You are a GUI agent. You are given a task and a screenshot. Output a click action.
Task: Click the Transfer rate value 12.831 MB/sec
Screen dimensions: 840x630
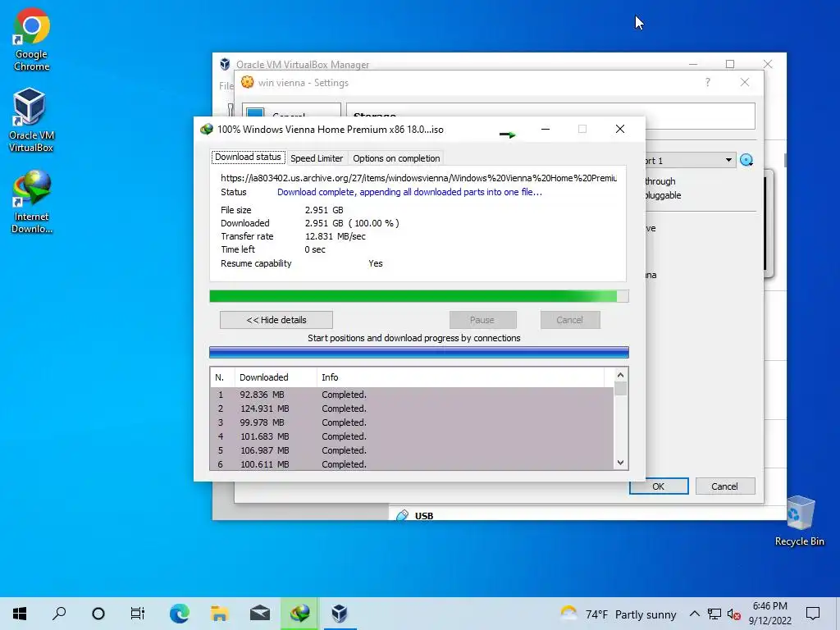pyautogui.click(x=336, y=236)
